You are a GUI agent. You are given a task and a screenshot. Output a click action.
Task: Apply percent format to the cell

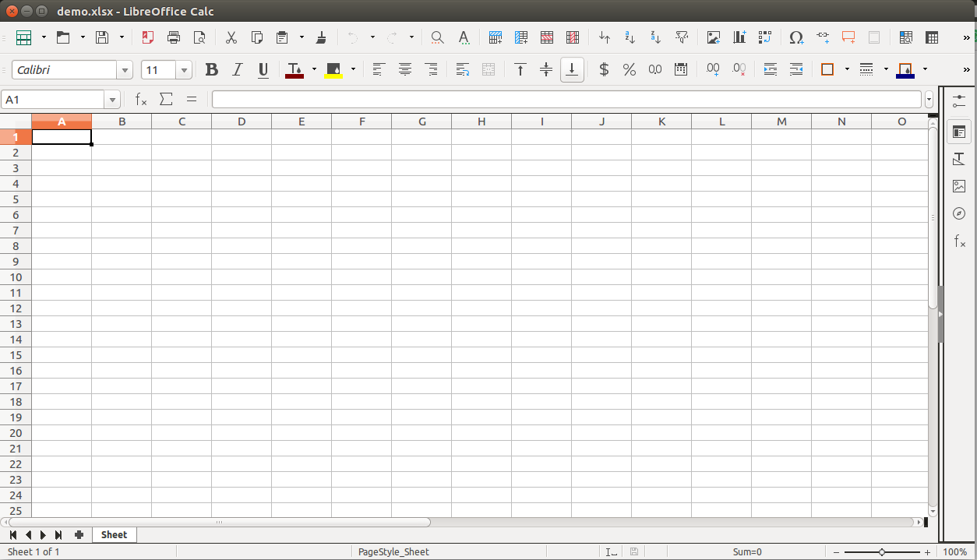coord(630,69)
